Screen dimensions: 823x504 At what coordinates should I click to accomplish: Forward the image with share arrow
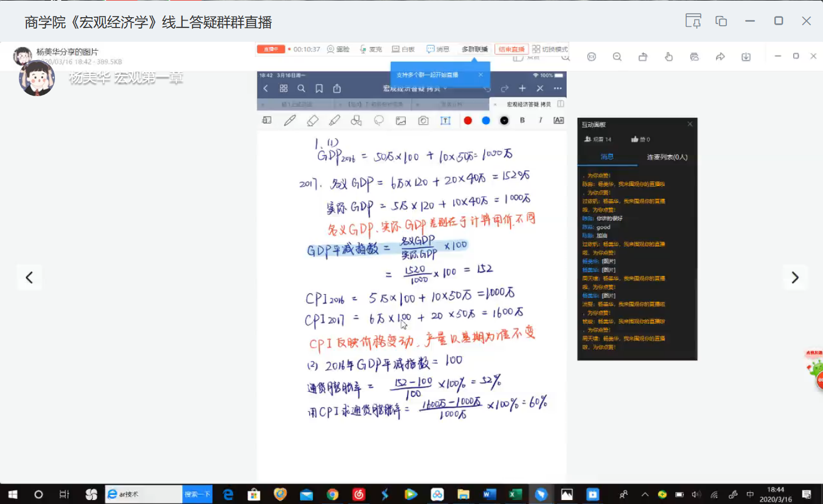(x=720, y=57)
